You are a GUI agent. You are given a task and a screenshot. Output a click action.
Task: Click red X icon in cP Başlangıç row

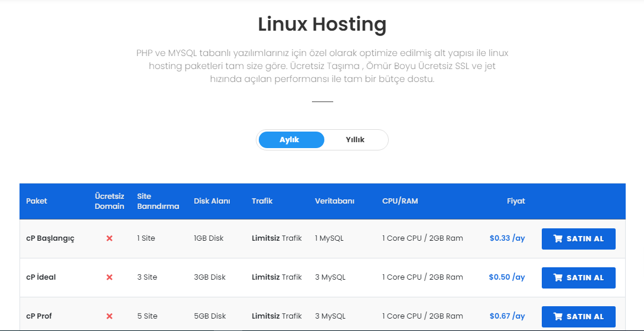coord(109,238)
